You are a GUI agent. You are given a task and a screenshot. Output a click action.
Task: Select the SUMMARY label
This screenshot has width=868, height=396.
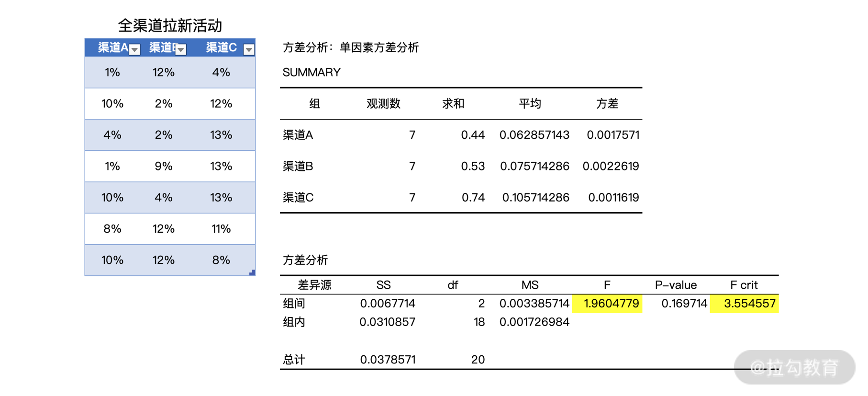[x=312, y=72]
